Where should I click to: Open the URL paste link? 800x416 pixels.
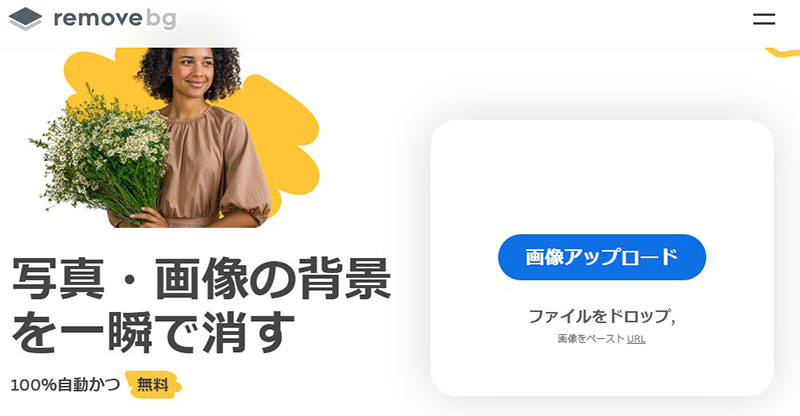(x=636, y=339)
